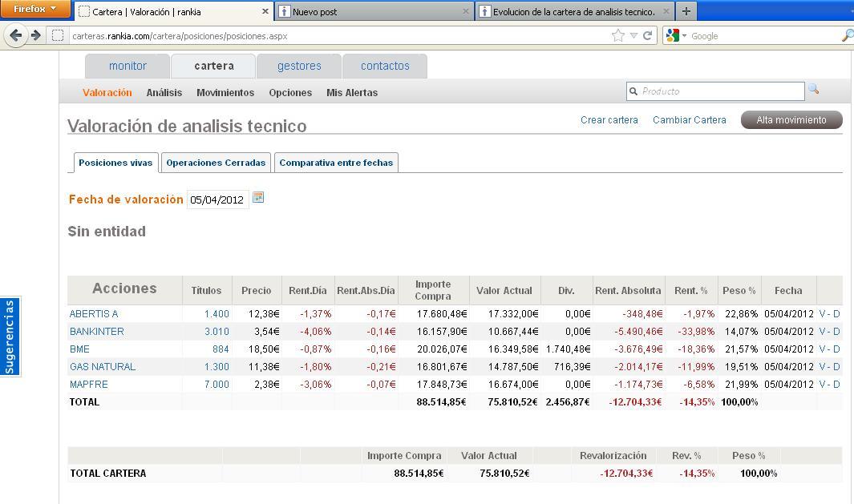This screenshot has width=854, height=504.
Task: Click the address bar URL
Action: coord(180,36)
